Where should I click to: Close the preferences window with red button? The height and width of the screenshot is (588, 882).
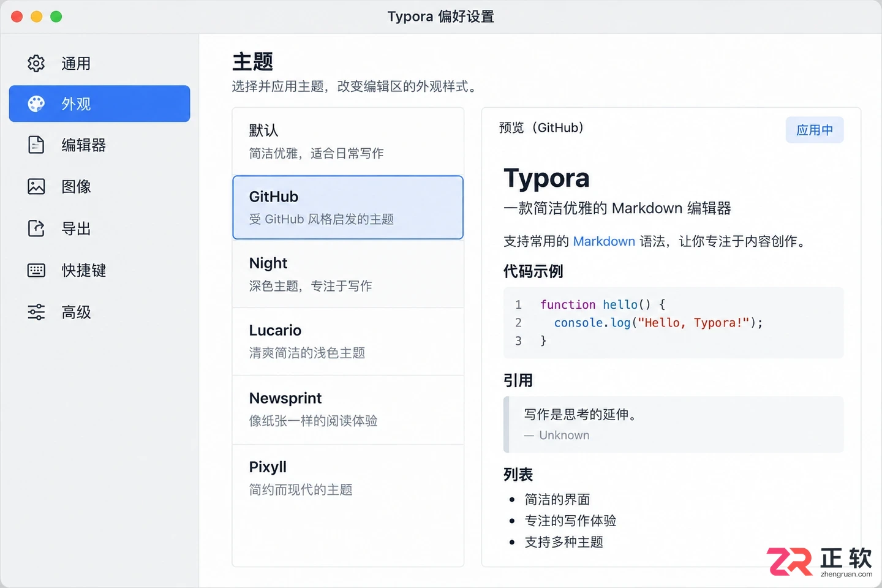pyautogui.click(x=17, y=17)
